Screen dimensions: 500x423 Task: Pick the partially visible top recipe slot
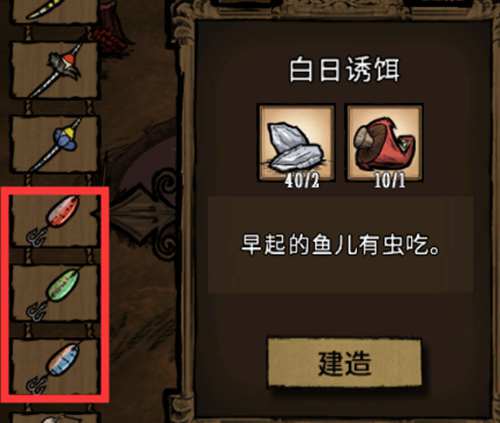click(x=55, y=11)
